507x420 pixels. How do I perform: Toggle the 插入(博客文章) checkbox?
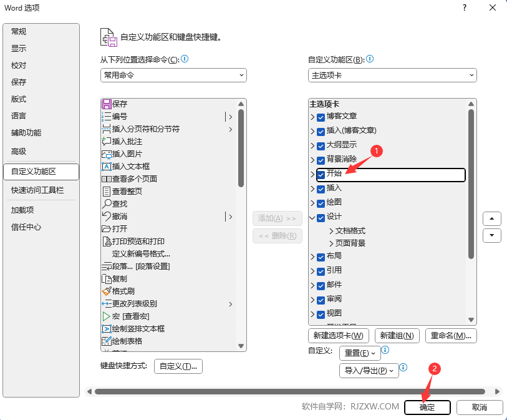click(321, 132)
